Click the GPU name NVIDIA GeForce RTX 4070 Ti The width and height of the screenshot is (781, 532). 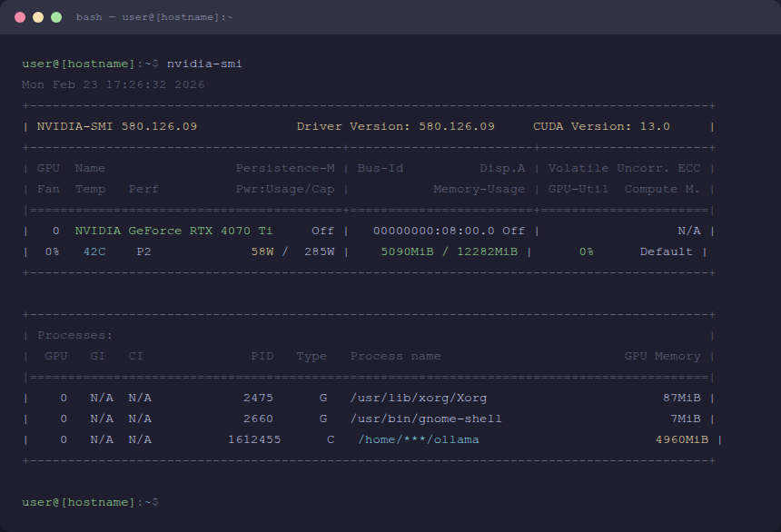coord(173,232)
